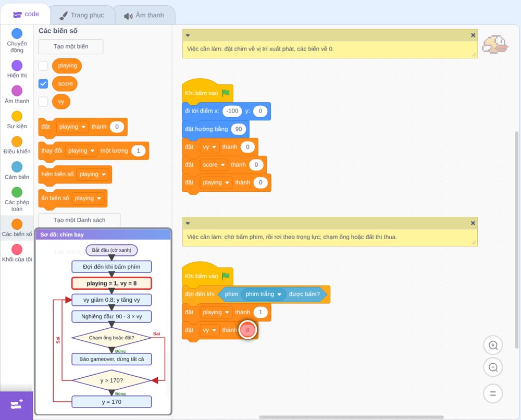This screenshot has width=521, height=420.
Task: Click the playing variable reporter block
Action: [x=67, y=66]
